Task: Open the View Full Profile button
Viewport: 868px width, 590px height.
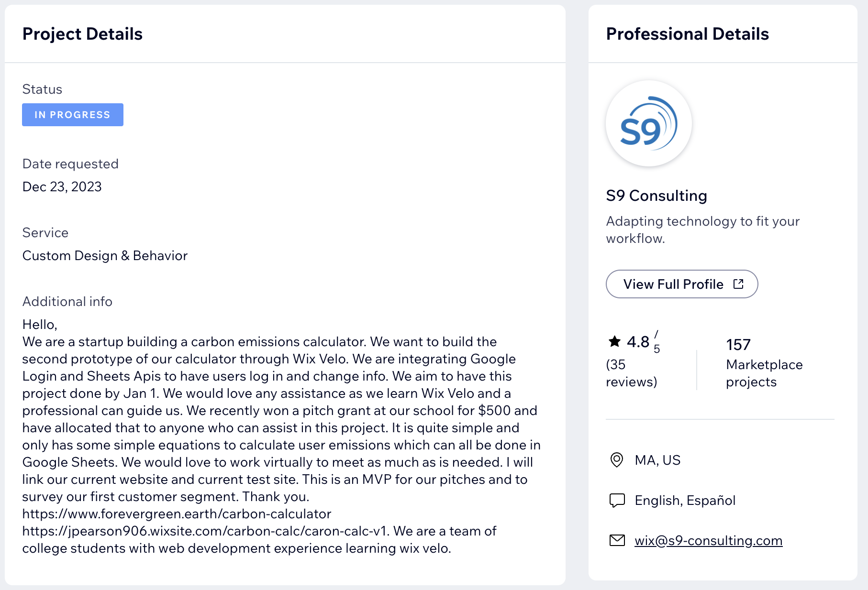Action: pos(681,284)
